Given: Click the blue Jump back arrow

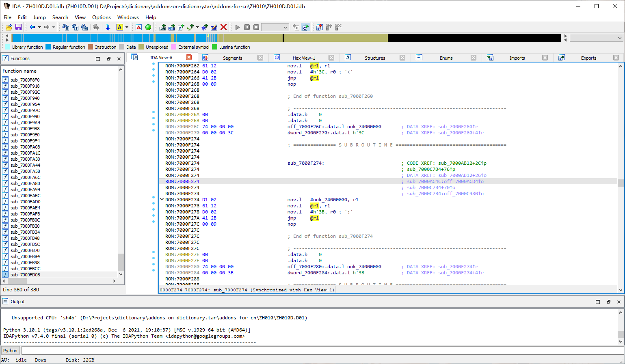Looking at the screenshot, I should point(32,27).
